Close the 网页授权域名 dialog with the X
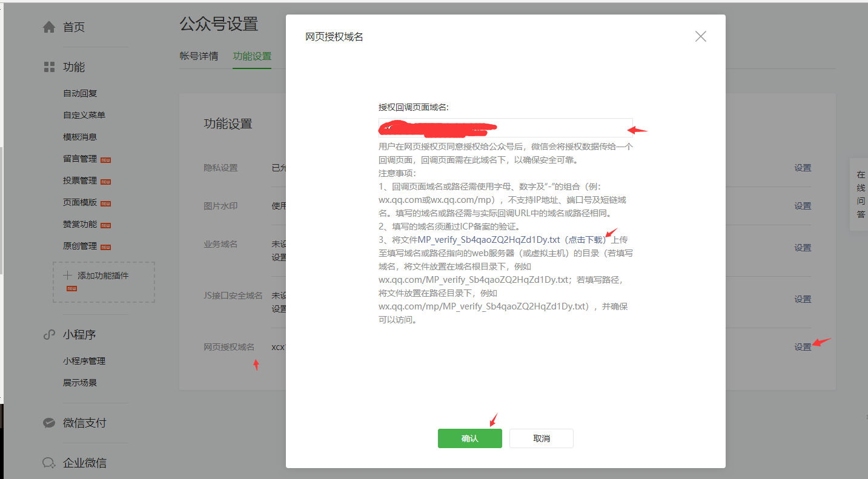Viewport: 868px width, 479px height. 701,36
